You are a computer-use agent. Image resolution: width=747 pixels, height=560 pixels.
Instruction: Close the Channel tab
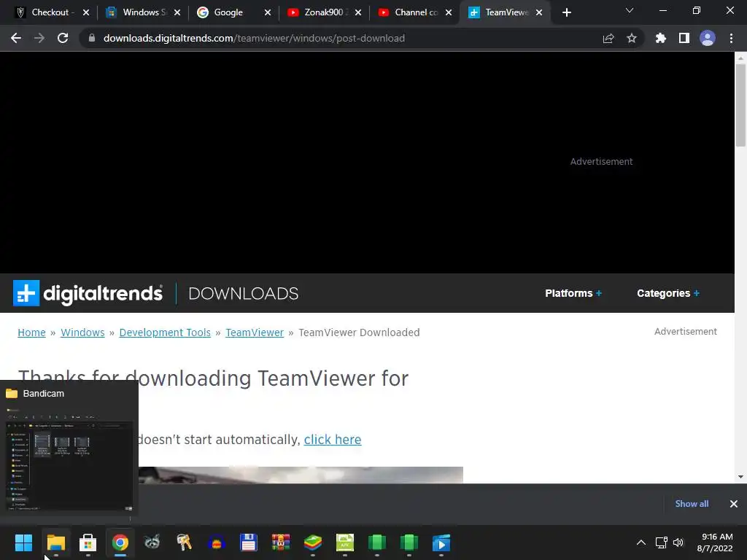pos(449,12)
